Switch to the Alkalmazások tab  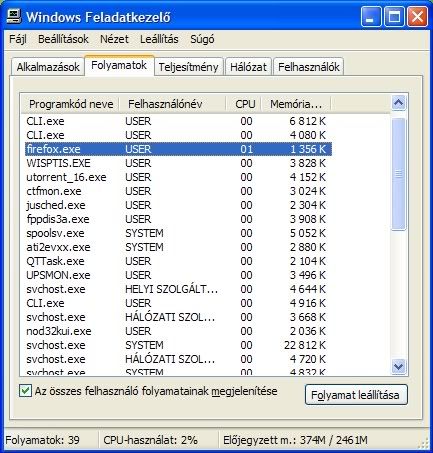pyautogui.click(x=48, y=67)
